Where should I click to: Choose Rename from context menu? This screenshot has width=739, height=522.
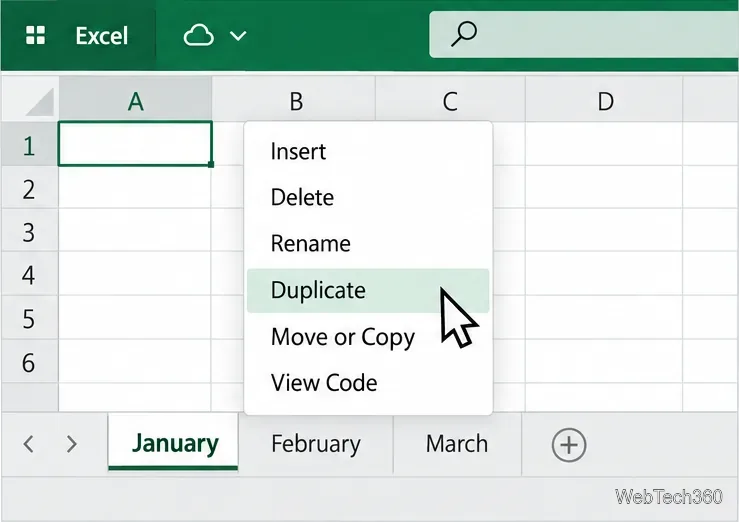coord(368,243)
